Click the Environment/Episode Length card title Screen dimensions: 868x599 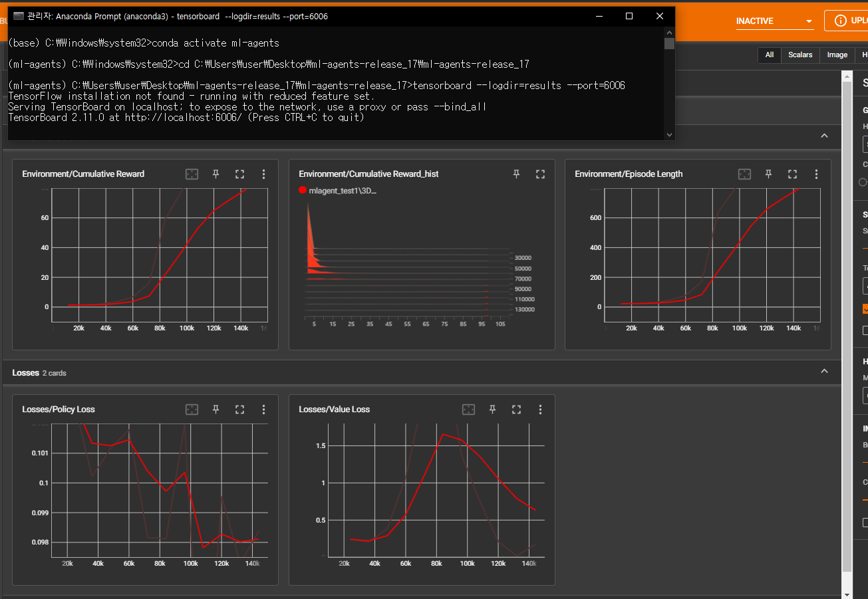pos(629,174)
